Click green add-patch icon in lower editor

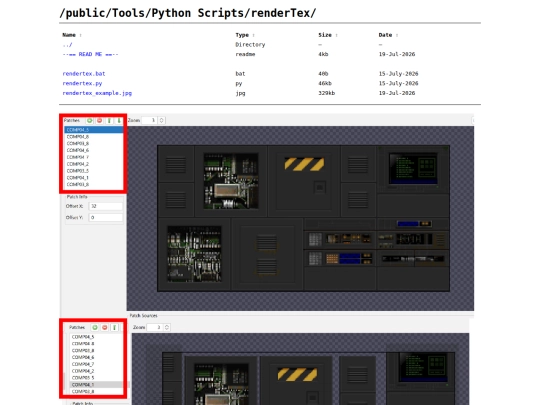point(95,327)
